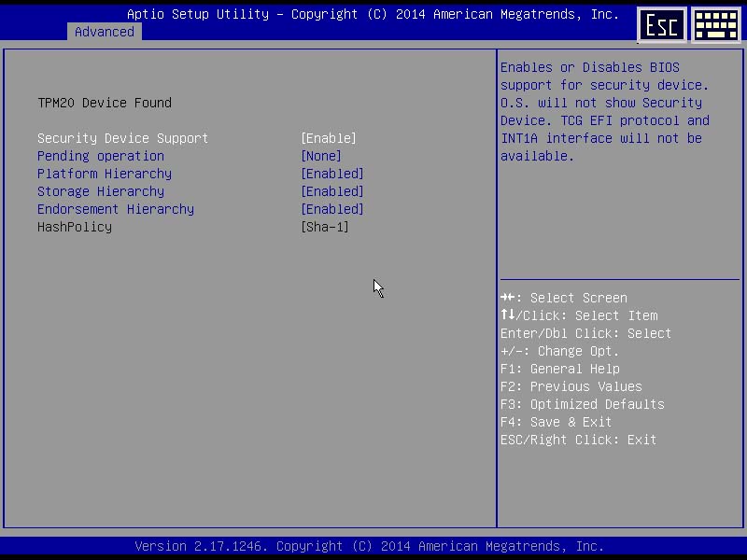Image resolution: width=747 pixels, height=560 pixels.
Task: Select the Endorsement Hierarchy setting
Action: pyautogui.click(x=116, y=209)
